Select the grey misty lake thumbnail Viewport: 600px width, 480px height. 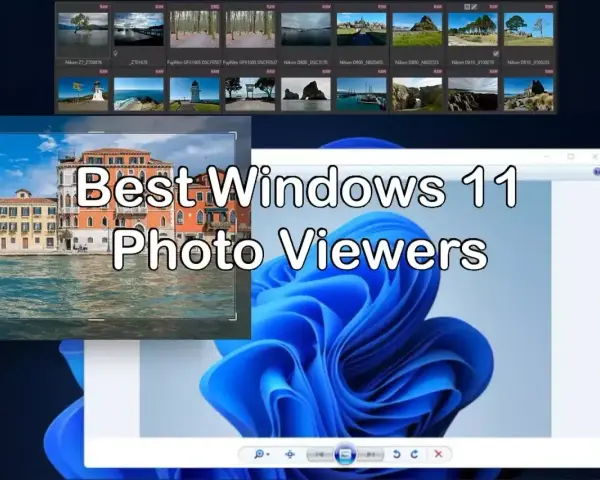pos(306,29)
